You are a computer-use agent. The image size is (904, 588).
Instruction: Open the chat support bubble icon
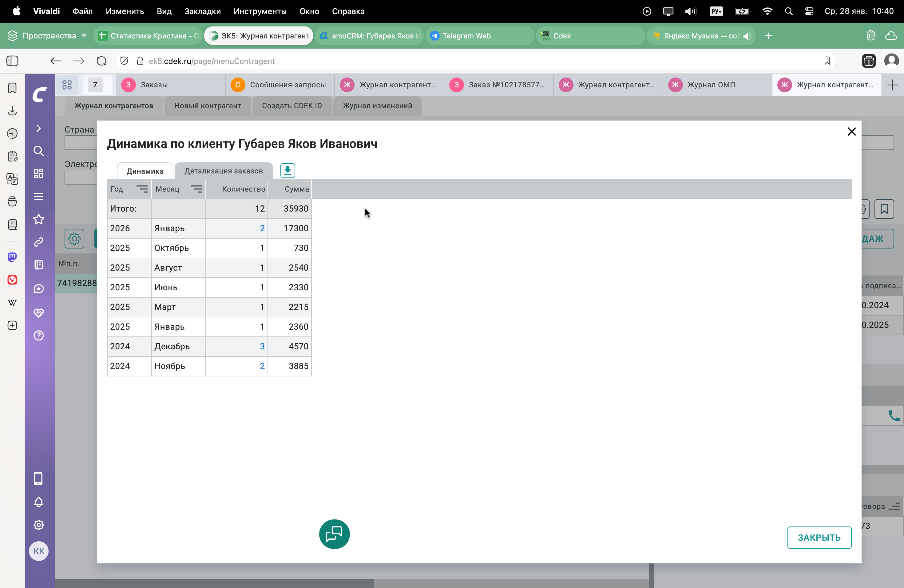(x=334, y=534)
